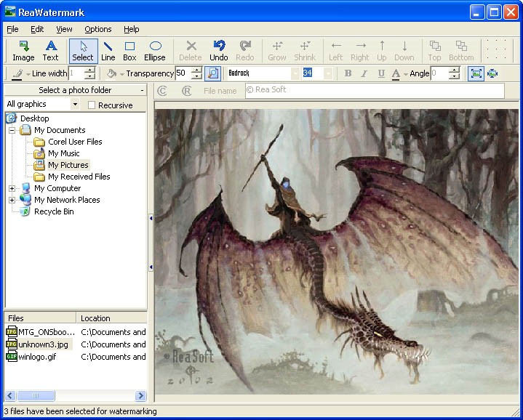523x420 pixels.
Task: Bring object to Top
Action: [x=434, y=51]
